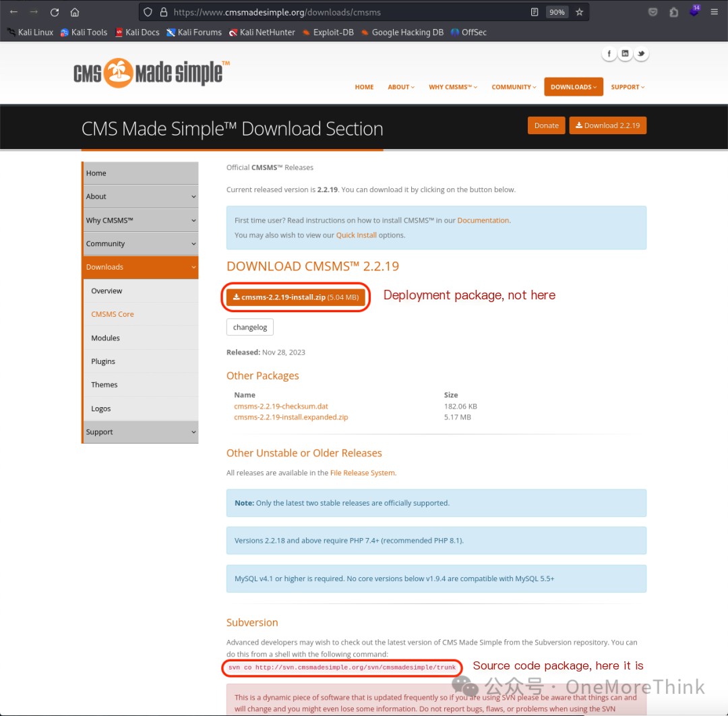Open Kali Linux bookmark
The width and height of the screenshot is (728, 716).
(30, 32)
